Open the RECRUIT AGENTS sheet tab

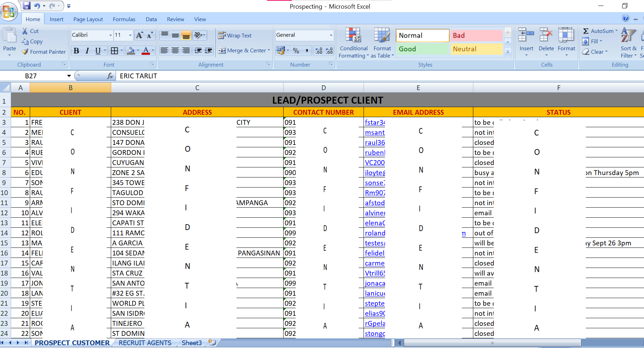click(145, 343)
